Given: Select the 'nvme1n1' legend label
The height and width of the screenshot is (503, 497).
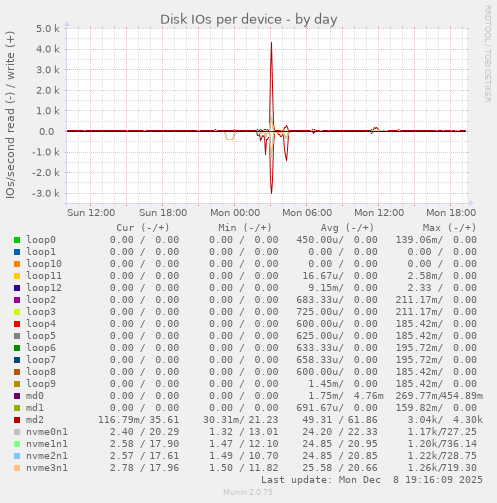Looking at the screenshot, I should 47,444.
